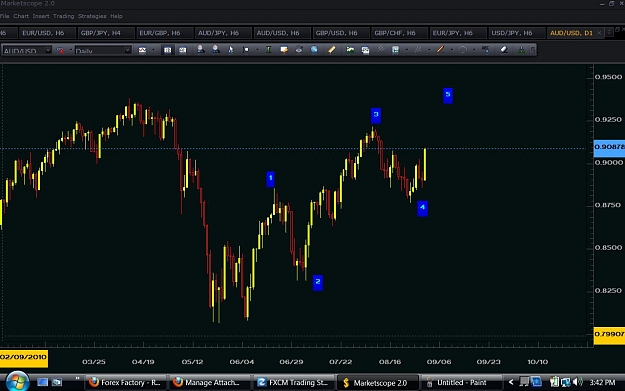Expand the grey slanted lines dropdown
625x391 pixels.
coord(429,50)
